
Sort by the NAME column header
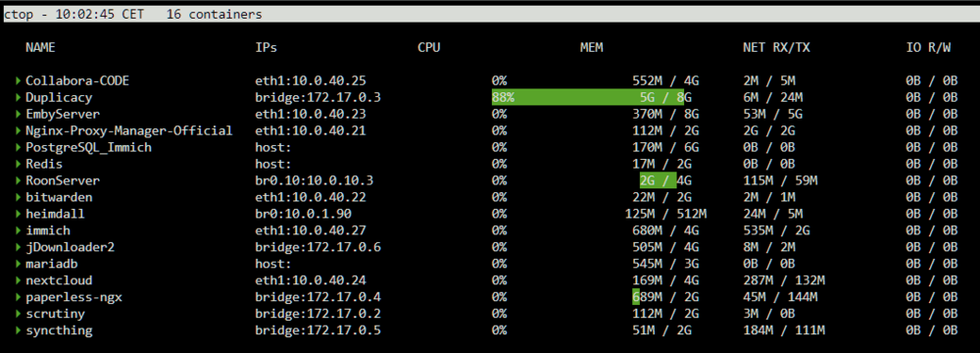pyautogui.click(x=40, y=48)
